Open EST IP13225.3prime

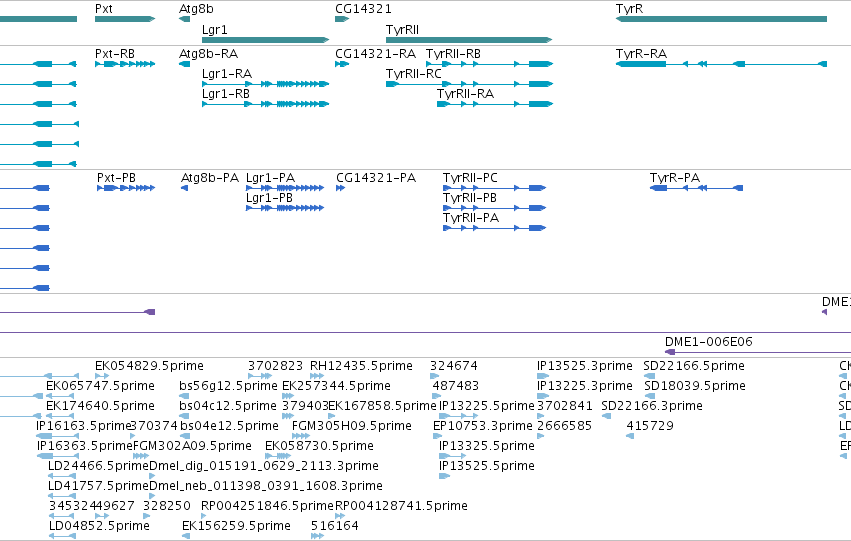[585, 386]
